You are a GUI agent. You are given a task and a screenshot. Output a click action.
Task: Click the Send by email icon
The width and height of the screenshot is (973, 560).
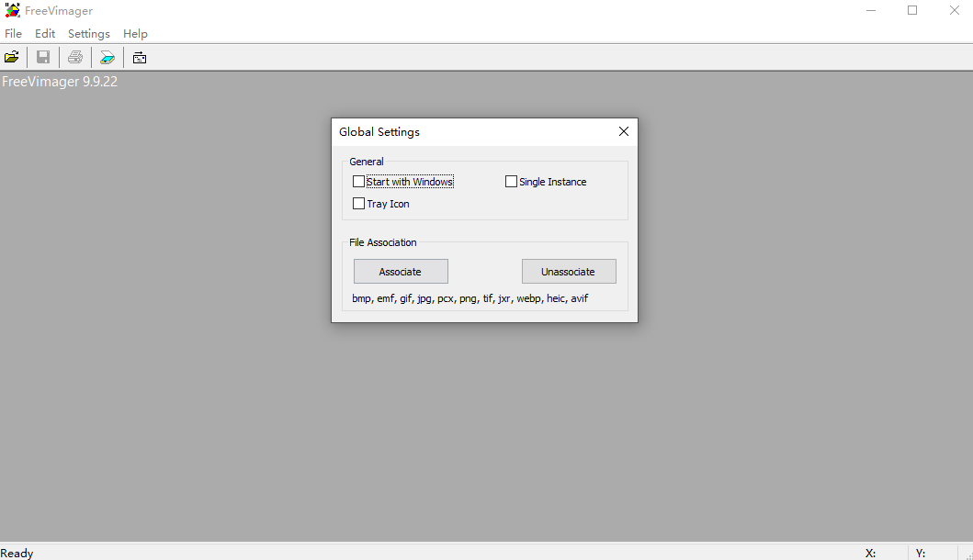140,58
